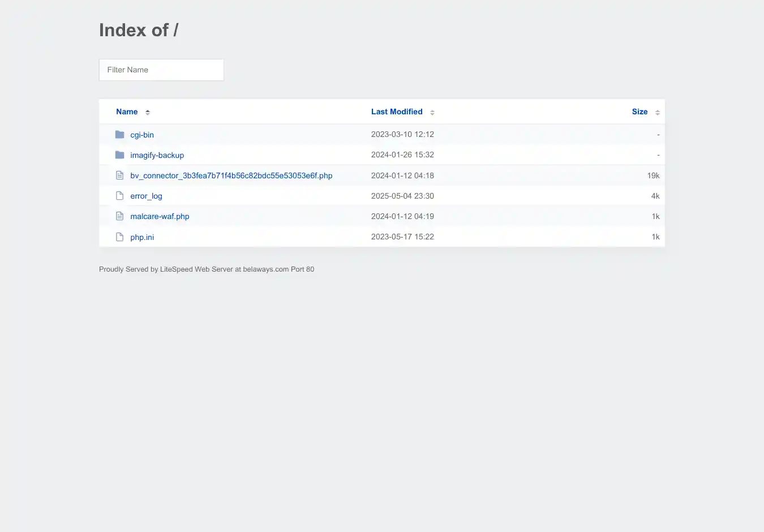The image size is (764, 532).
Task: Sort the listing by the Size header
Action: pyautogui.click(x=639, y=112)
